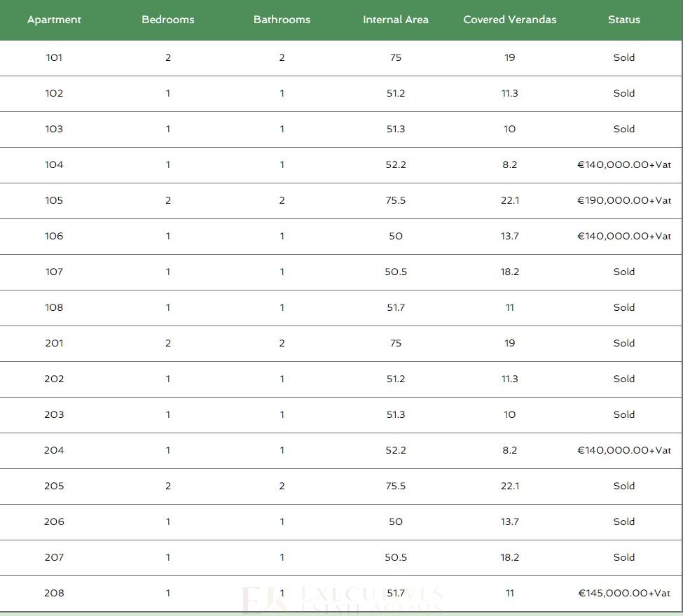
Task: Click the Apartment column header
Action: pos(54,20)
